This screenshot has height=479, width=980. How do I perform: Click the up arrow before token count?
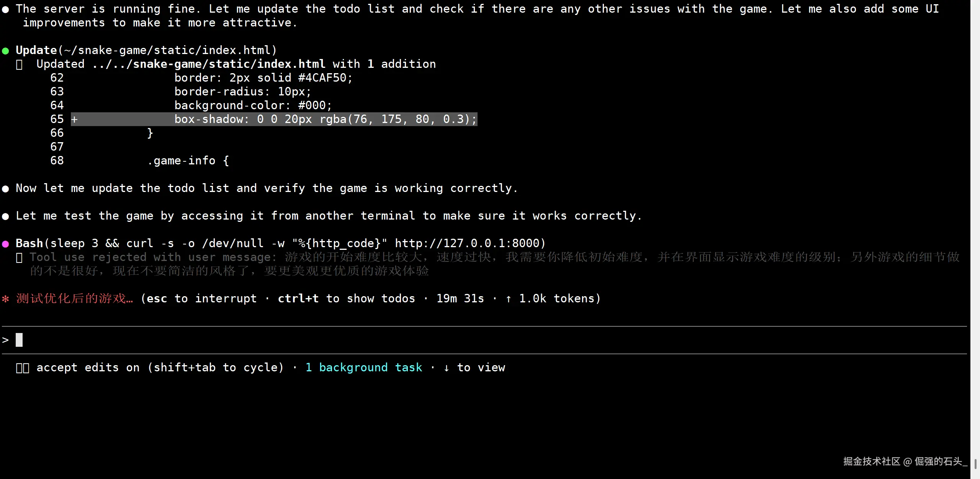point(508,299)
